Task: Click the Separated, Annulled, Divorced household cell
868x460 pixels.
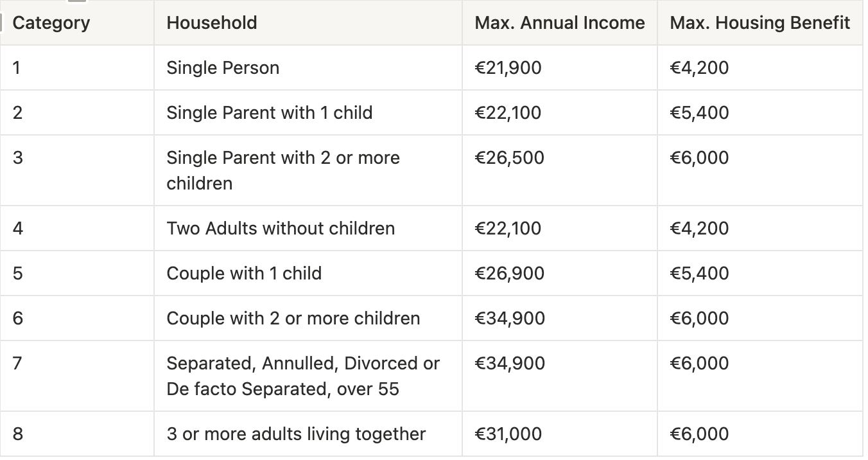Action: click(x=308, y=376)
